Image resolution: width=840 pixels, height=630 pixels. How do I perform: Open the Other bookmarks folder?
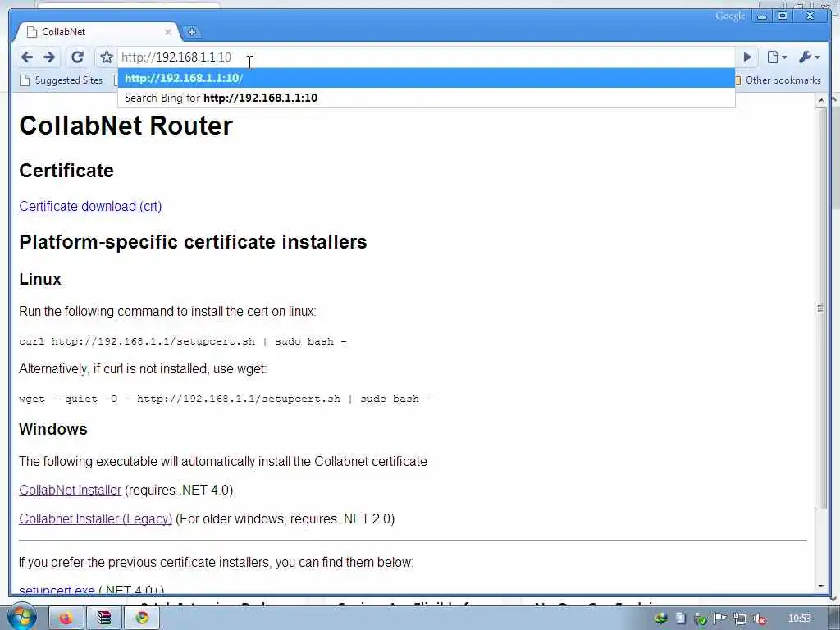tap(777, 80)
